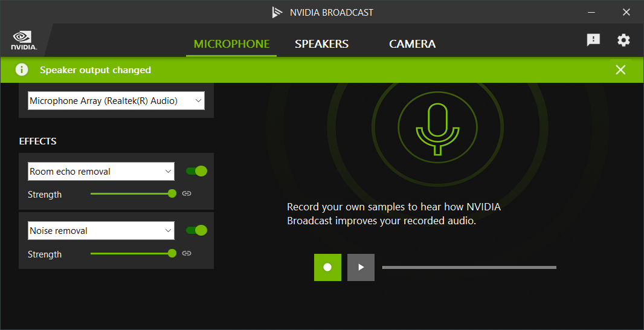644x330 pixels.
Task: Switch to the CAMERA tab
Action: 413,44
